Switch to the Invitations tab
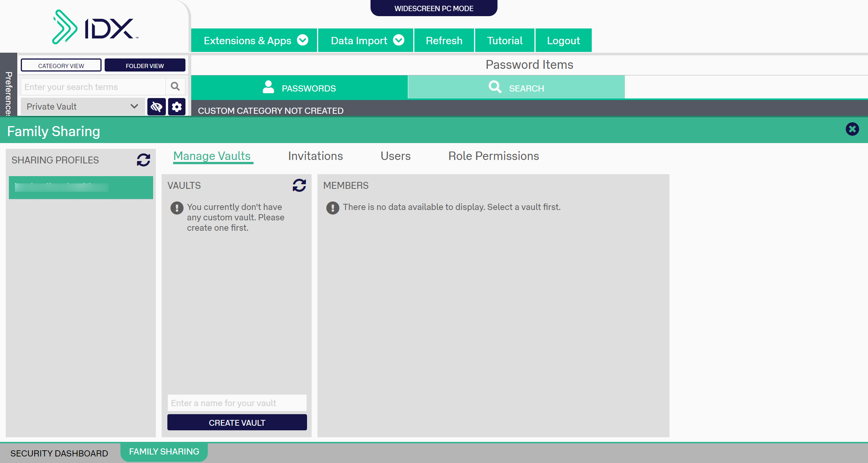This screenshot has height=463, width=868. point(315,155)
